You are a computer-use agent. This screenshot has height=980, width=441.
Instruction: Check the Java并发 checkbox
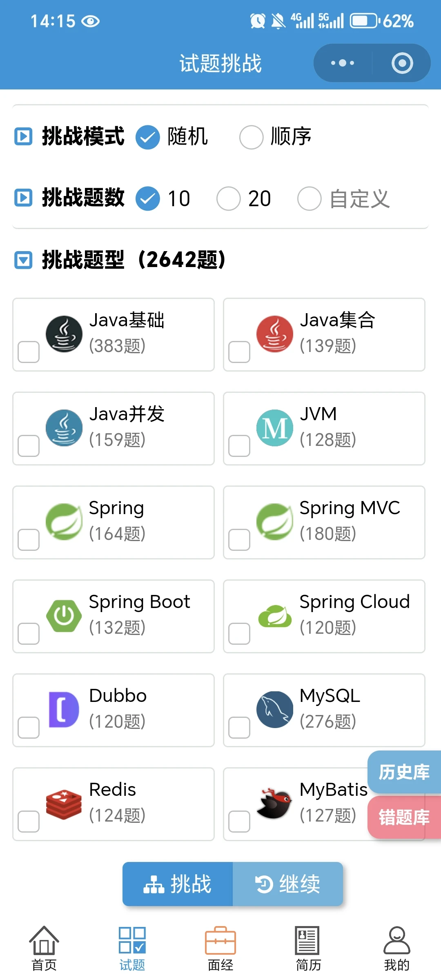[29, 446]
